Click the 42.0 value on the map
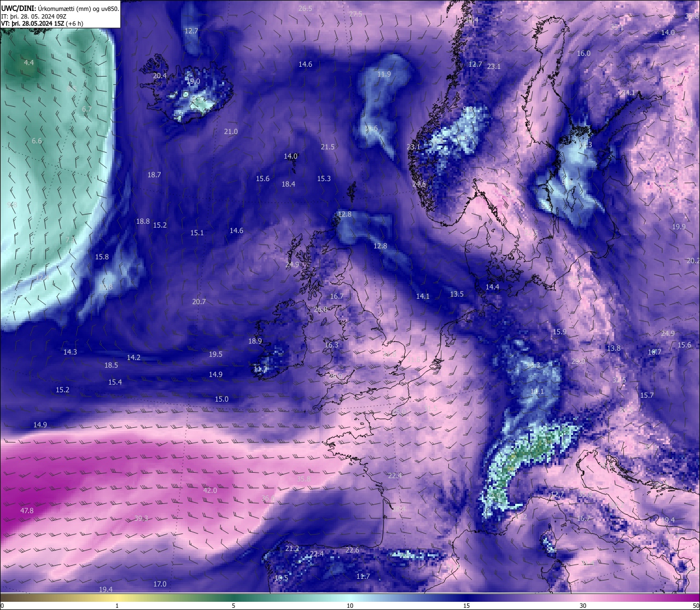The image size is (700, 610). pyautogui.click(x=210, y=491)
